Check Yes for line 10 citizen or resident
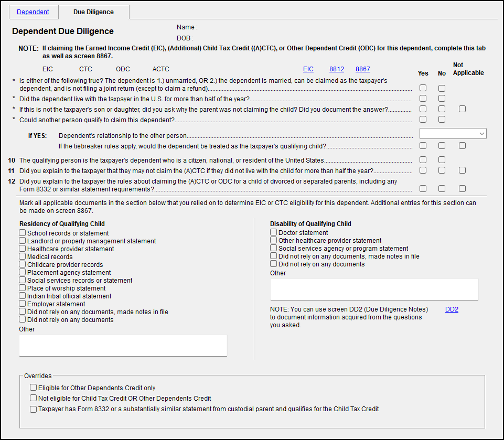 423,160
